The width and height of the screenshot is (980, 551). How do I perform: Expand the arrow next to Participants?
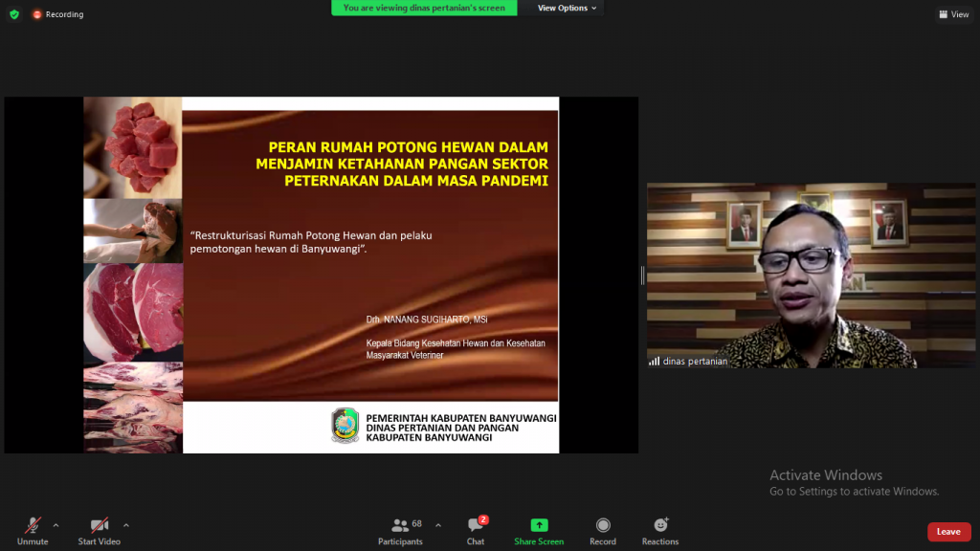pyautogui.click(x=438, y=524)
